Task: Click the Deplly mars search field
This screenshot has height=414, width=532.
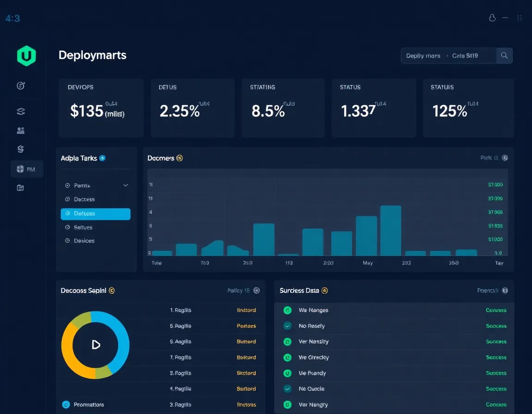Action: coord(448,55)
